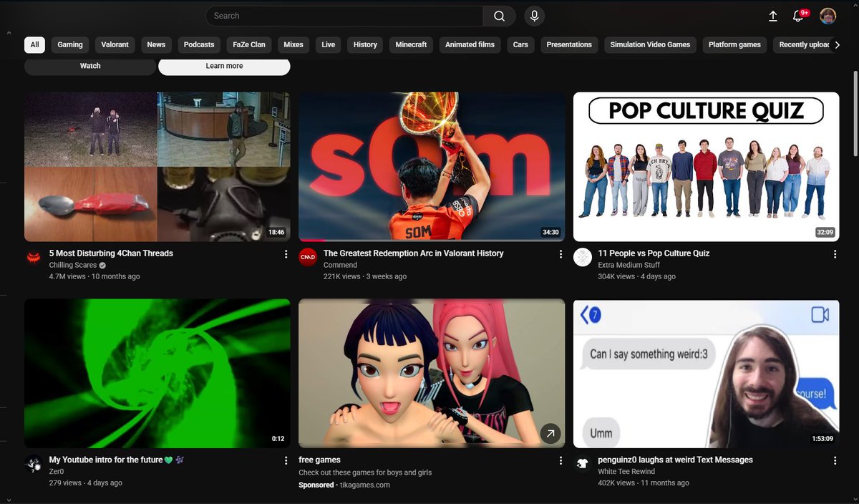Play the green swirl intro thumbnail
Screen dimensions: 859x504
[x=157, y=374]
